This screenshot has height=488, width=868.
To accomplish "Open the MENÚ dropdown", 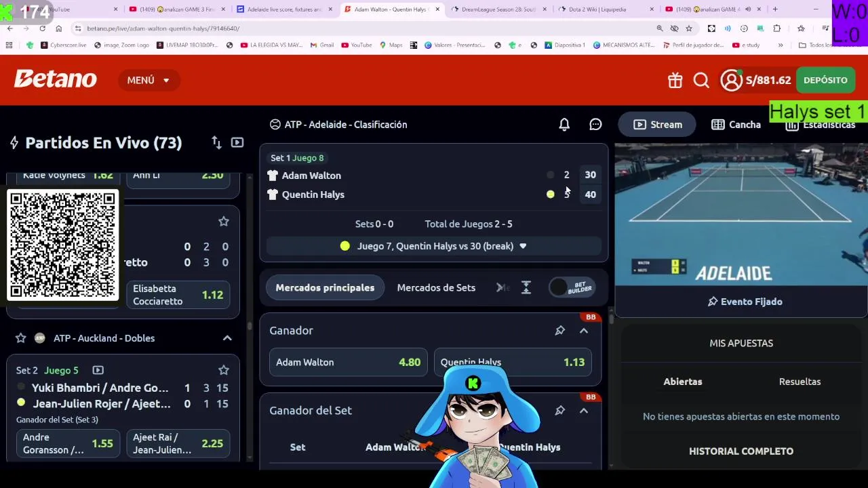I will tap(149, 80).
